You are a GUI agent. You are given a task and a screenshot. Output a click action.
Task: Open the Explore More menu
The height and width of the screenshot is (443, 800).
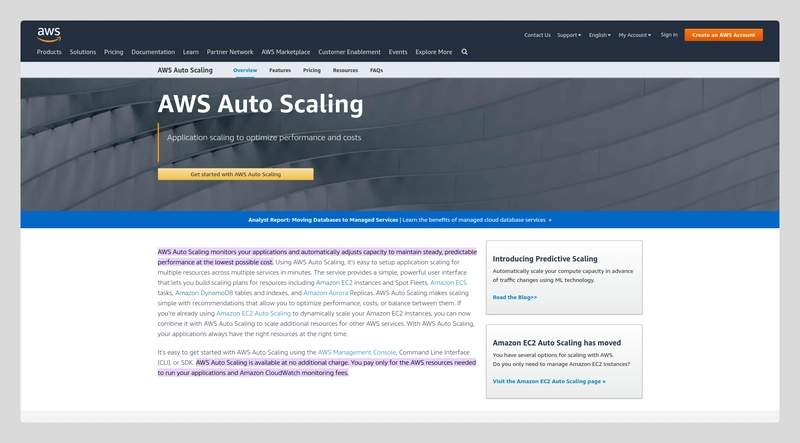tap(434, 52)
